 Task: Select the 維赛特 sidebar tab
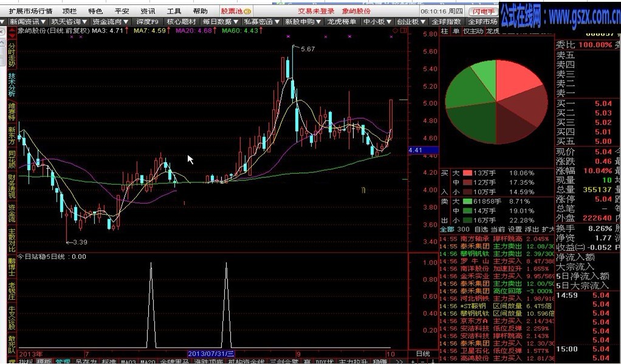(x=12, y=111)
